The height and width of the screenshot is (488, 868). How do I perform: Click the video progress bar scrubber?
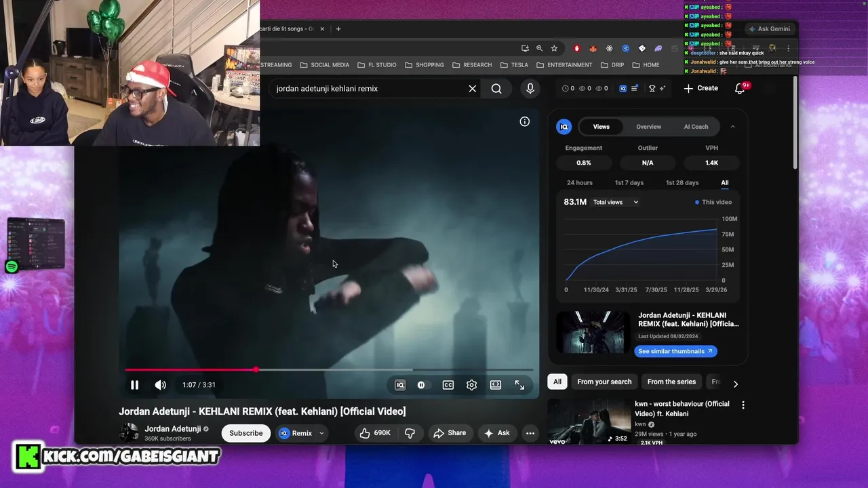point(256,369)
